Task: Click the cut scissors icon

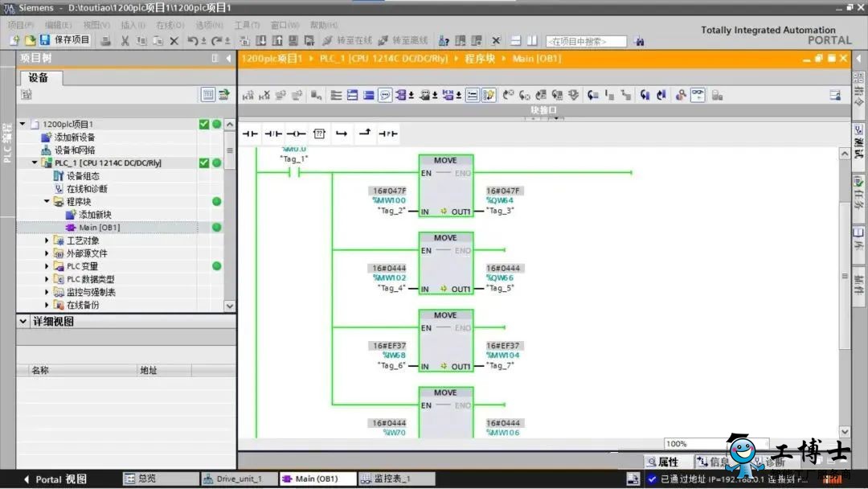Action: (125, 41)
